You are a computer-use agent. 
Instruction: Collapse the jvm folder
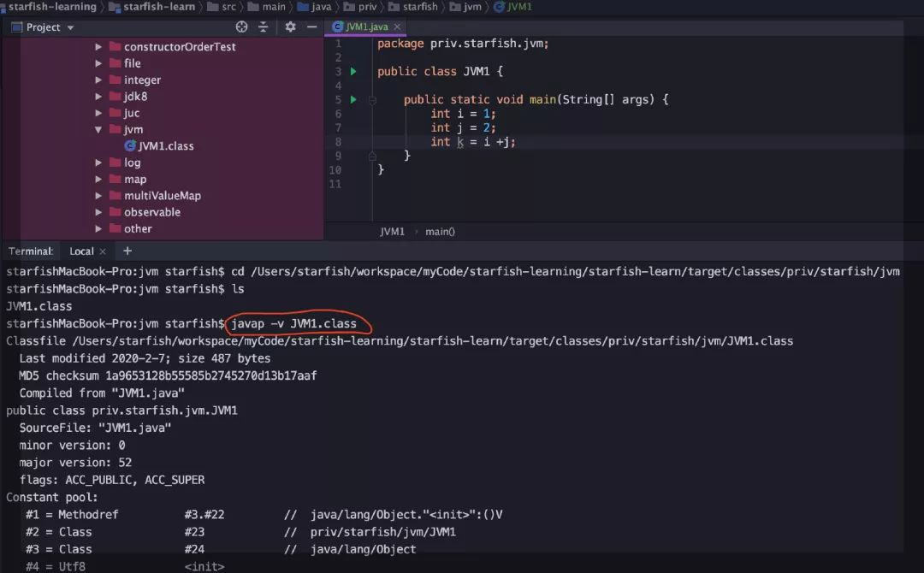(x=98, y=129)
